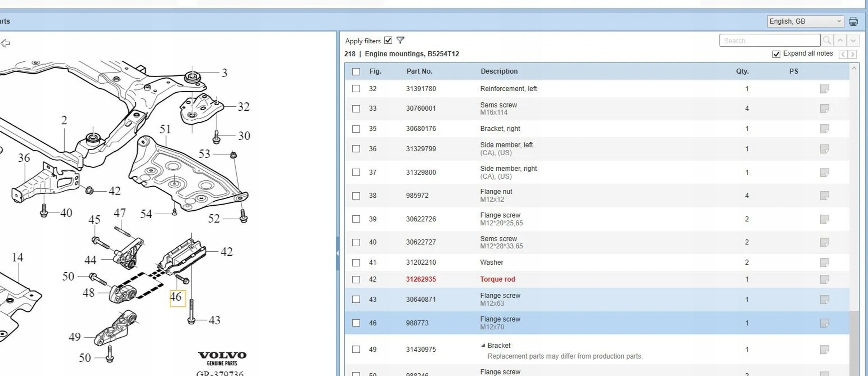This screenshot has height=376, width=868.
Task: Uncheck the Apply filters checkbox
Action: pyautogui.click(x=388, y=41)
